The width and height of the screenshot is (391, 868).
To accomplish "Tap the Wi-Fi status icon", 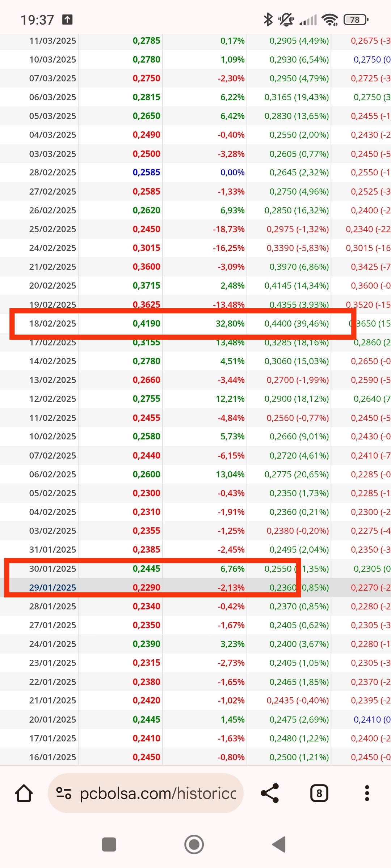I will click(x=330, y=20).
